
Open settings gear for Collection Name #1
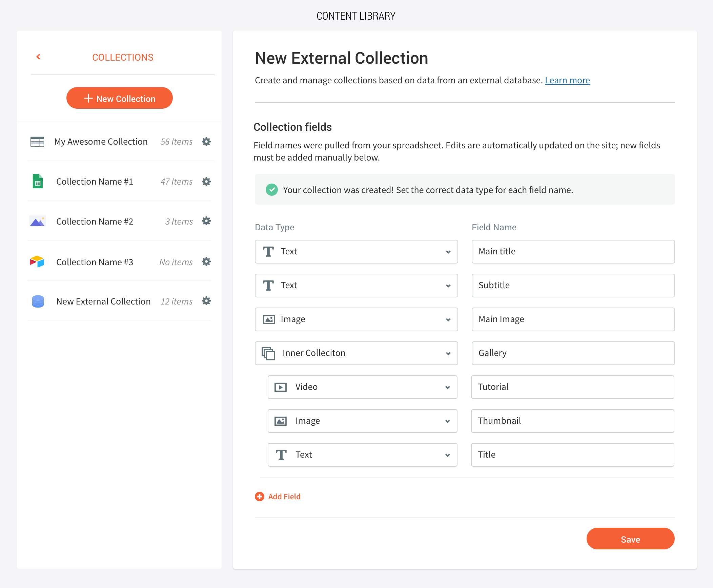point(206,182)
